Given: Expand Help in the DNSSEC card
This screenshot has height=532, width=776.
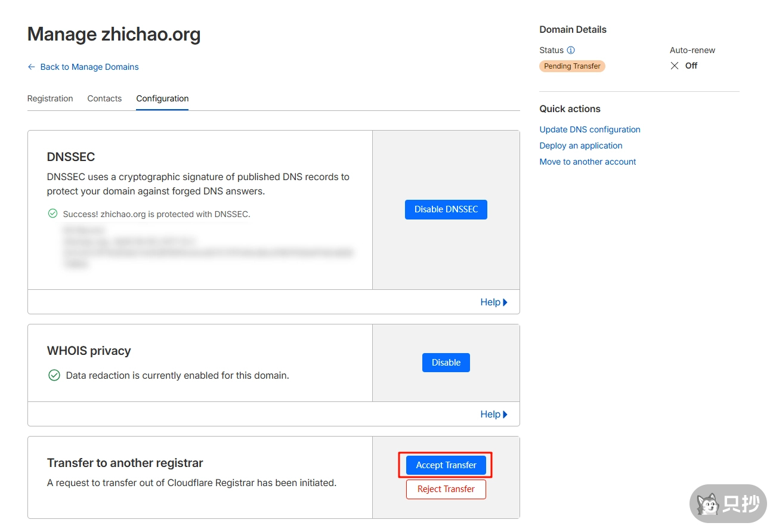Looking at the screenshot, I should (x=494, y=302).
